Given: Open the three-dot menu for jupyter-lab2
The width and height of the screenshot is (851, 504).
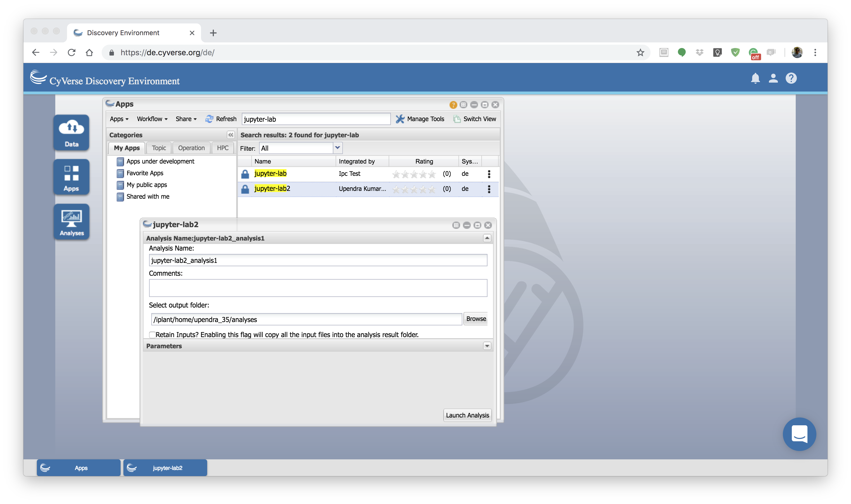Looking at the screenshot, I should 489,189.
